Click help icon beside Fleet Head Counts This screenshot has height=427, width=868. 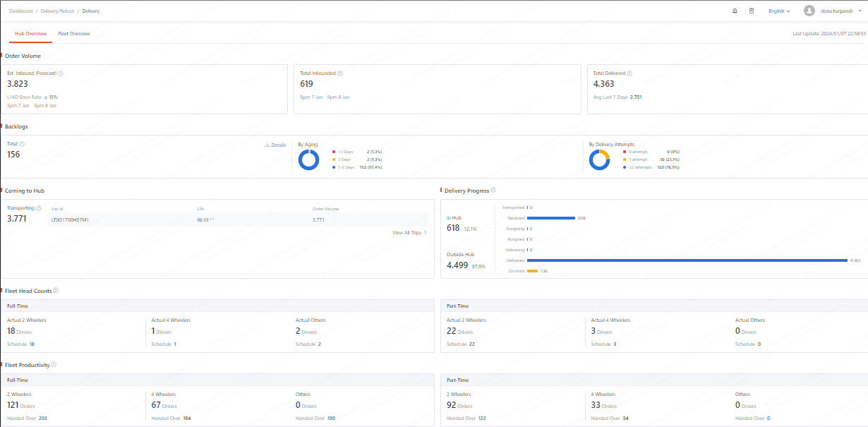(x=56, y=290)
